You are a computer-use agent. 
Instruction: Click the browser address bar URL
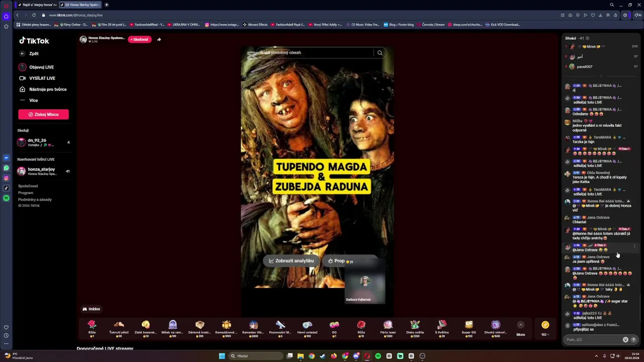pos(75,15)
